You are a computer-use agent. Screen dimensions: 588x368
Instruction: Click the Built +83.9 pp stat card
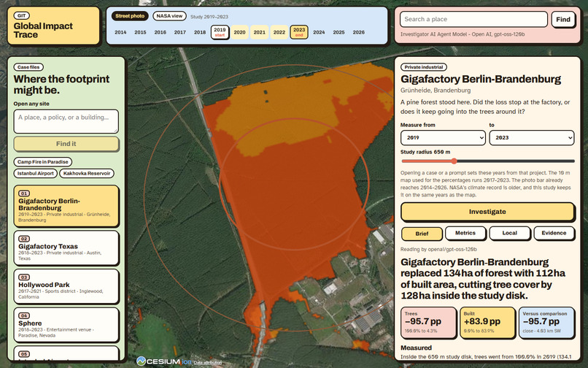(487, 323)
